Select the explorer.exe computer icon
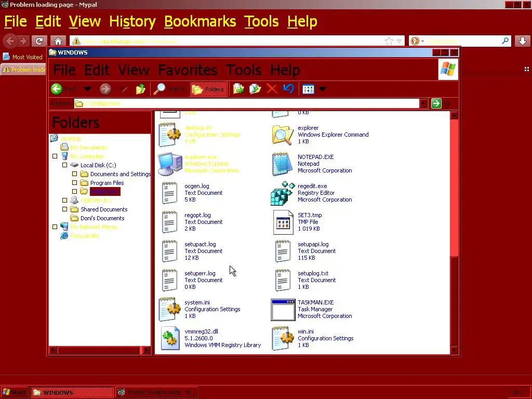Viewport: 532px width, 399px height. [170, 164]
